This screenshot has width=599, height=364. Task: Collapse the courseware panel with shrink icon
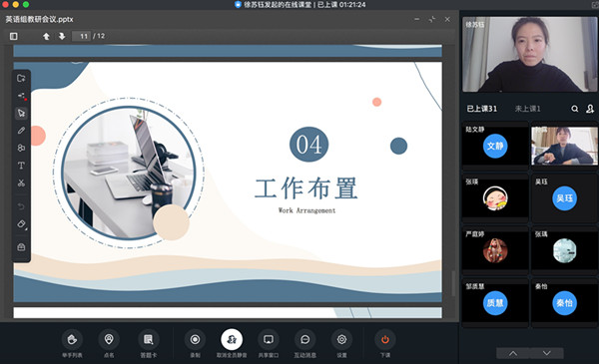coord(432,19)
